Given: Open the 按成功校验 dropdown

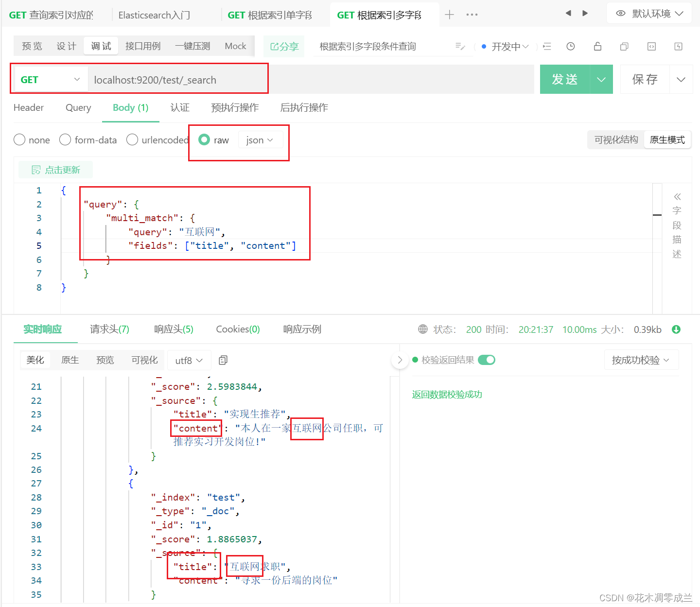Looking at the screenshot, I should pyautogui.click(x=641, y=360).
